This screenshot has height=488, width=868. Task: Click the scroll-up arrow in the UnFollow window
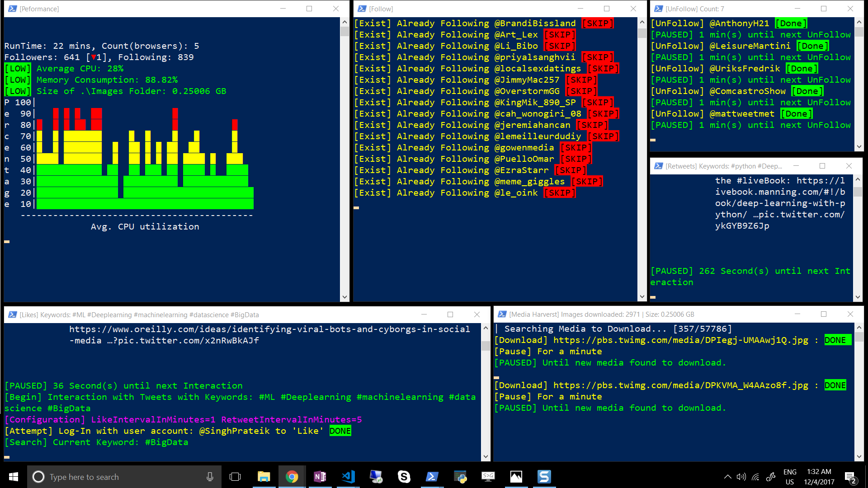click(x=859, y=22)
